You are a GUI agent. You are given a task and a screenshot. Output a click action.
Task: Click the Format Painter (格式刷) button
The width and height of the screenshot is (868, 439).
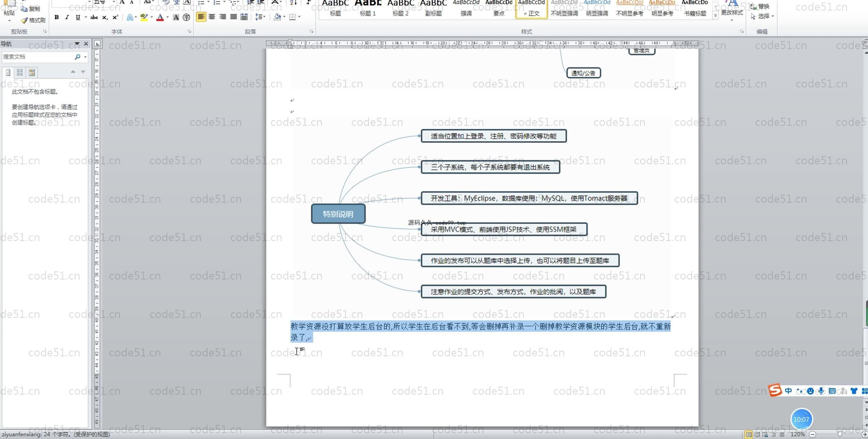pos(33,20)
